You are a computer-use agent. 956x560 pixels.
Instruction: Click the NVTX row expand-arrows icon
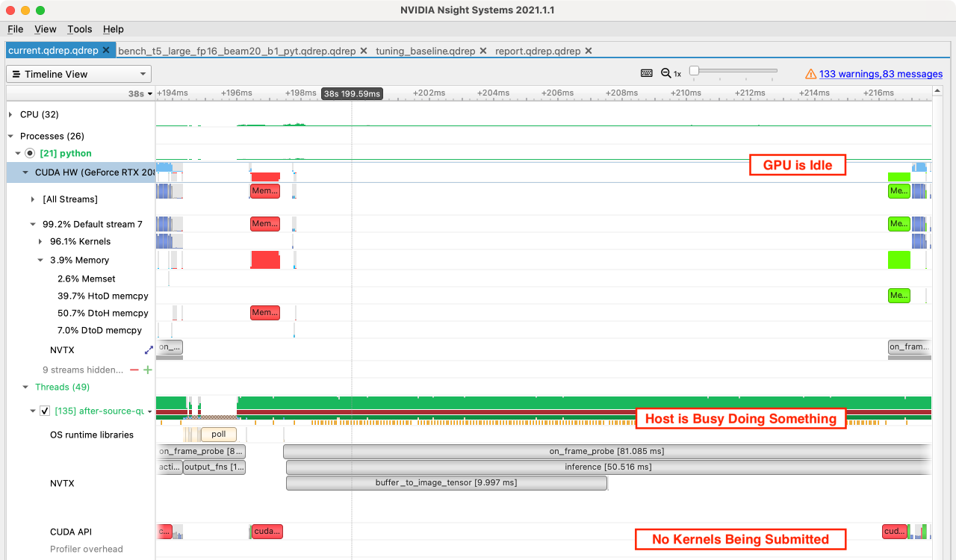pyautogui.click(x=149, y=349)
